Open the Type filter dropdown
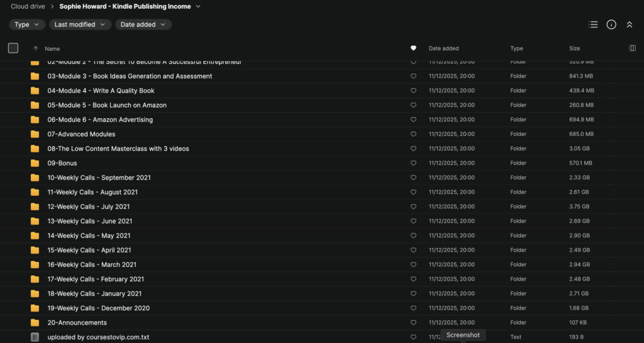Image resolution: width=644 pixels, height=343 pixels. (26, 25)
